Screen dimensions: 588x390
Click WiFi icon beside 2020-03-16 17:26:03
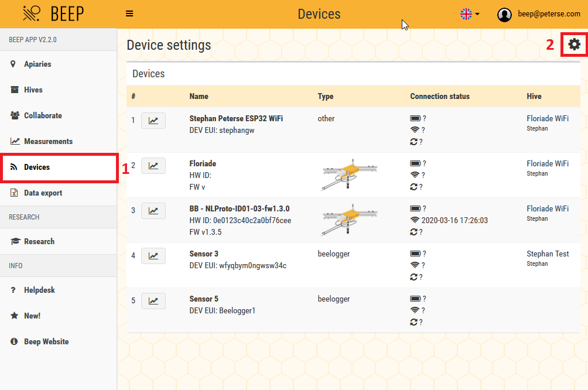tap(415, 220)
